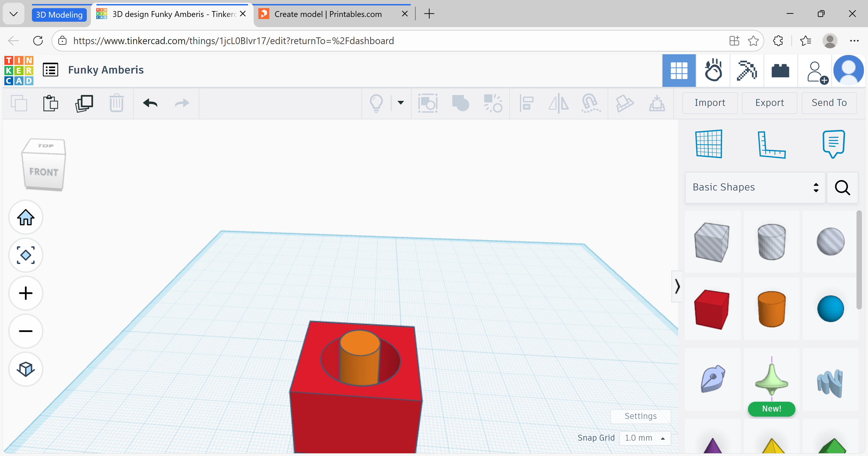This screenshot has height=456, width=868.
Task: Select the red Box shape
Action: (712, 309)
